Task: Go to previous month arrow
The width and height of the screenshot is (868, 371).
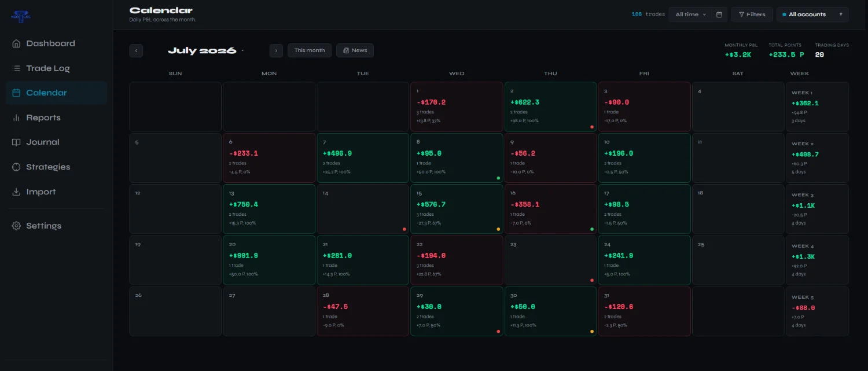Action: point(136,50)
